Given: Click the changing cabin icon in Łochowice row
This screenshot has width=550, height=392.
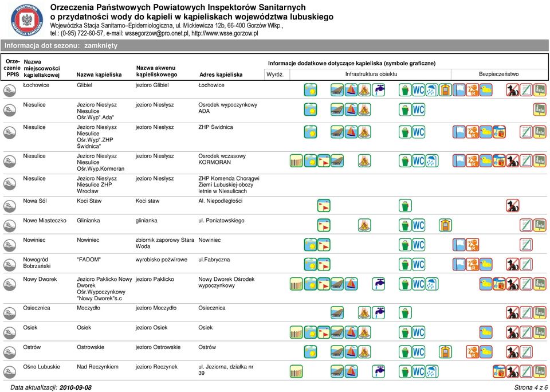Looking at the screenshot, I should [x=446, y=90].
